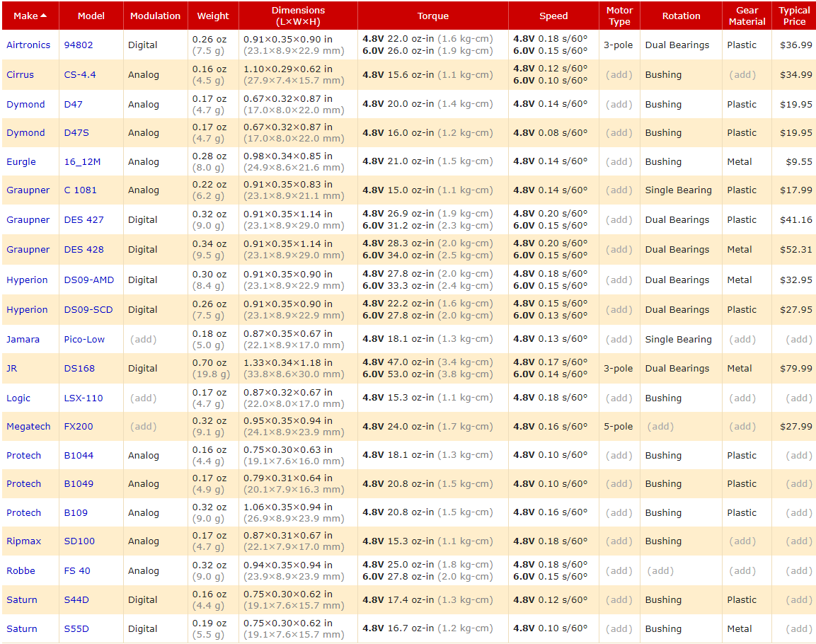Viewport: 816px width, 644px height.
Task: Open the LSX-110 model link
Action: coord(84,398)
